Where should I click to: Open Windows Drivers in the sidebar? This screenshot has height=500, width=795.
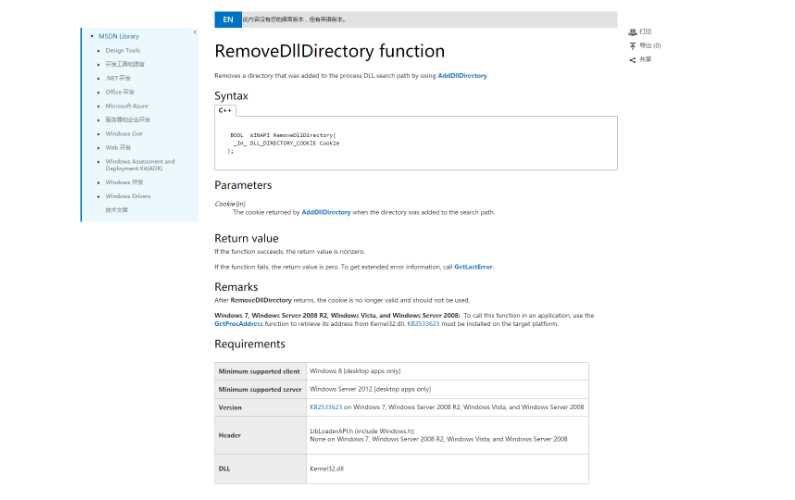[x=127, y=196]
